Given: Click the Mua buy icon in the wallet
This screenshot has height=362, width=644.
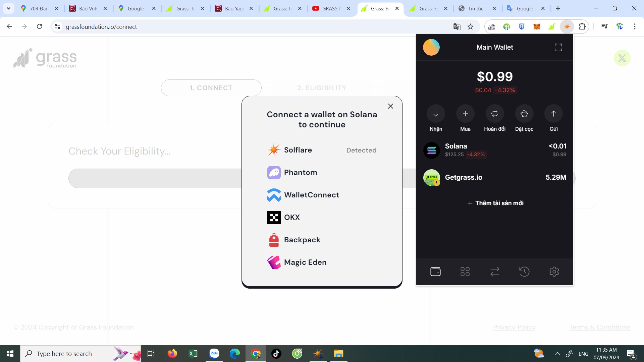Looking at the screenshot, I should pyautogui.click(x=465, y=113).
